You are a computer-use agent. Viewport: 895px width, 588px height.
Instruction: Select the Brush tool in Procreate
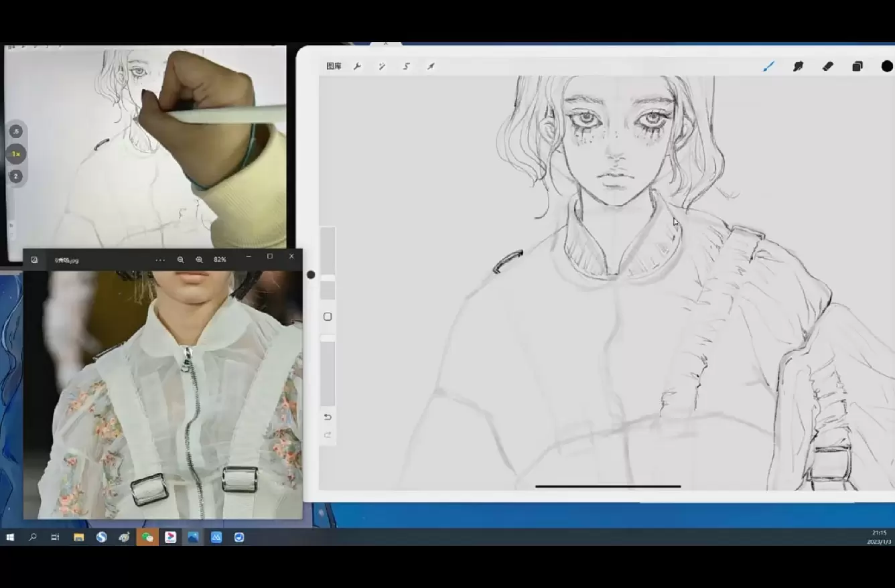tap(768, 66)
